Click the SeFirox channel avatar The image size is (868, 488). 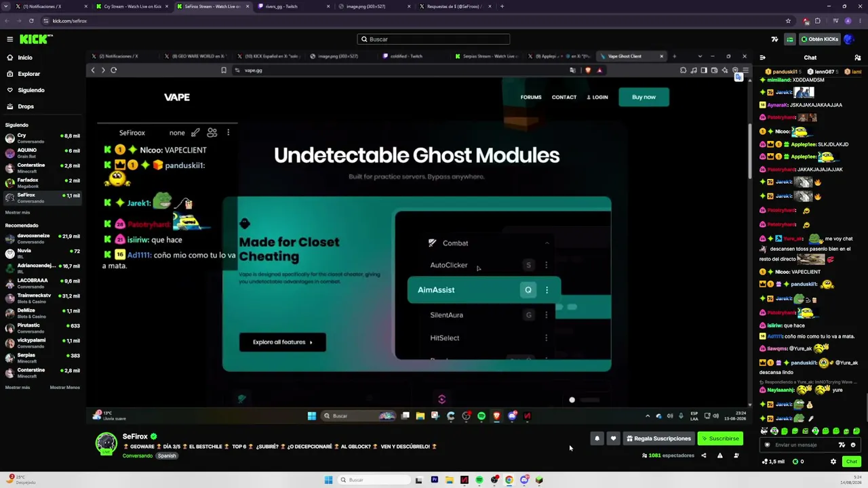point(106,443)
